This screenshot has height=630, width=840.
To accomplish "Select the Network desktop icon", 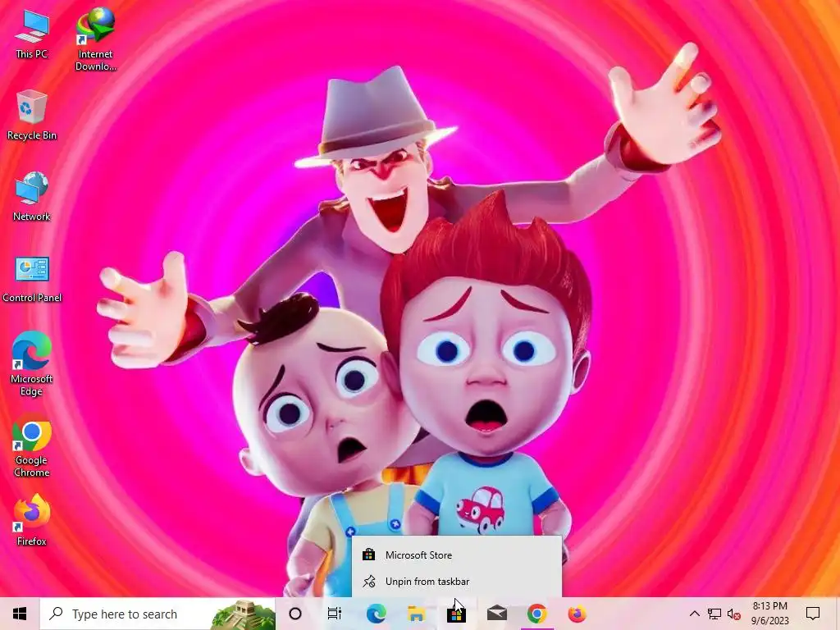I will point(32,196).
